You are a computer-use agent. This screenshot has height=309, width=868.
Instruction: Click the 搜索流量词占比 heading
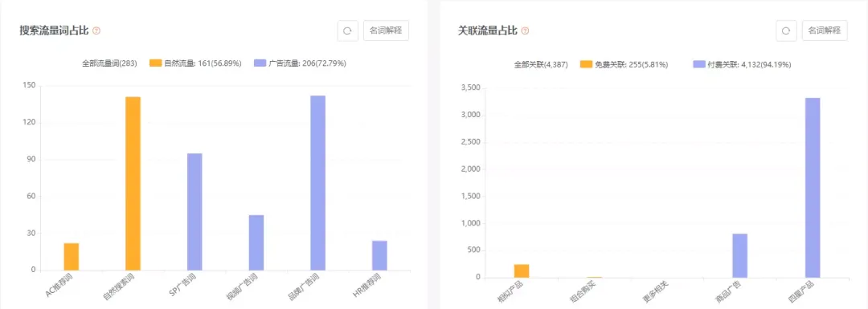click(55, 31)
